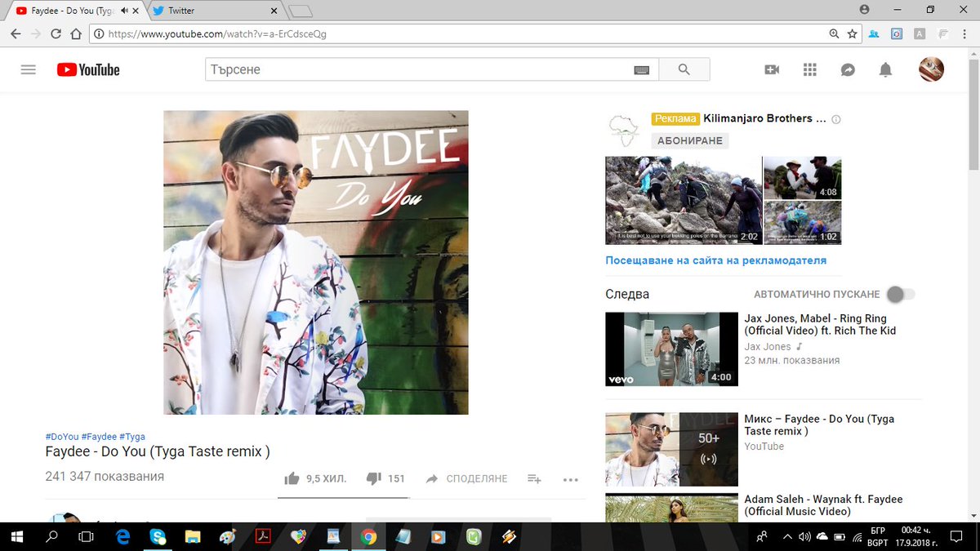Play the 2:02 trekking ad thumbnail
This screenshot has height=551, width=980.
684,201
